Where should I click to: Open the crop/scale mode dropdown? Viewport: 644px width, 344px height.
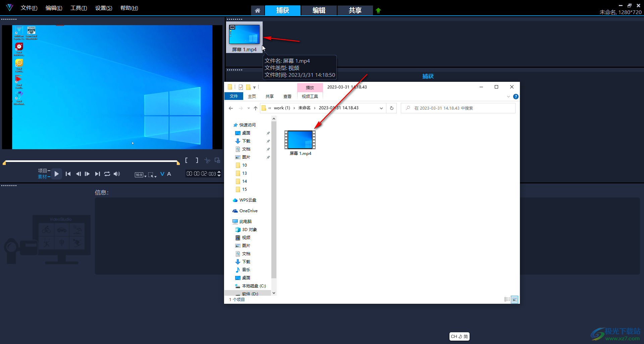(152, 175)
